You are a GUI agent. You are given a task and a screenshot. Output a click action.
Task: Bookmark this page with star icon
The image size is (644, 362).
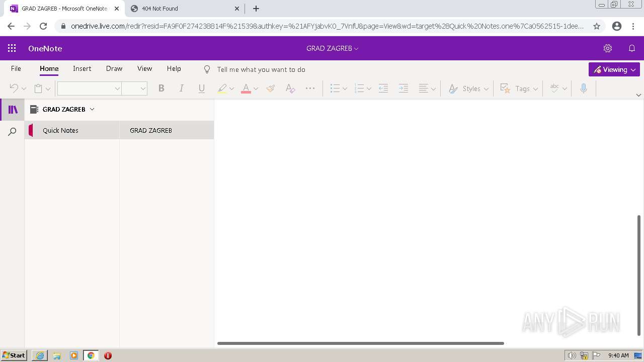click(x=597, y=26)
